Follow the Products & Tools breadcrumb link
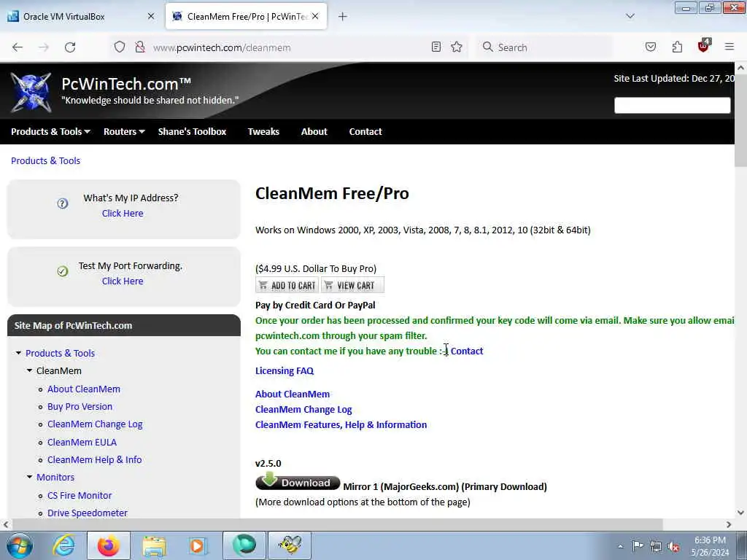 coord(46,160)
